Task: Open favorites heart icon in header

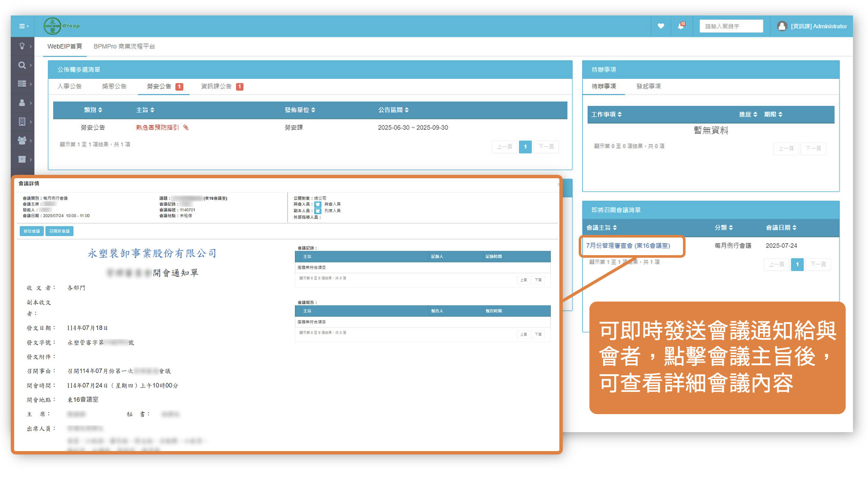Action: (x=661, y=26)
